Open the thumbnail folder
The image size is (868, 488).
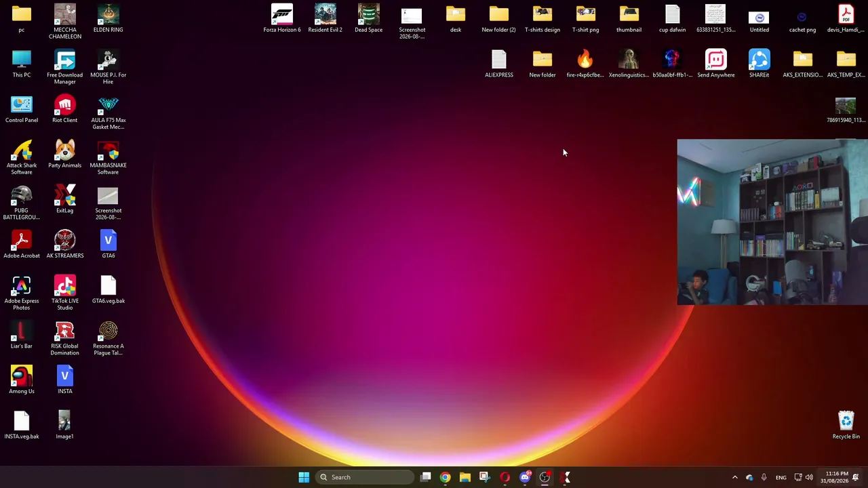point(629,19)
